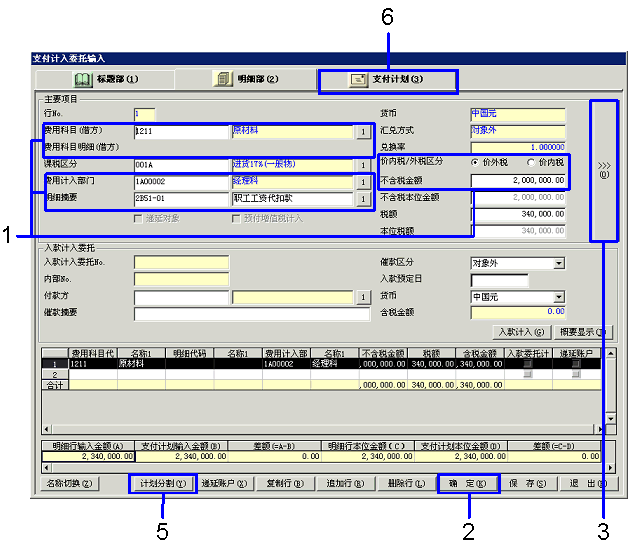Viewport: 628px width, 547px height.
Task: Switch to the 支付计划(3) tab
Action: click(388, 82)
